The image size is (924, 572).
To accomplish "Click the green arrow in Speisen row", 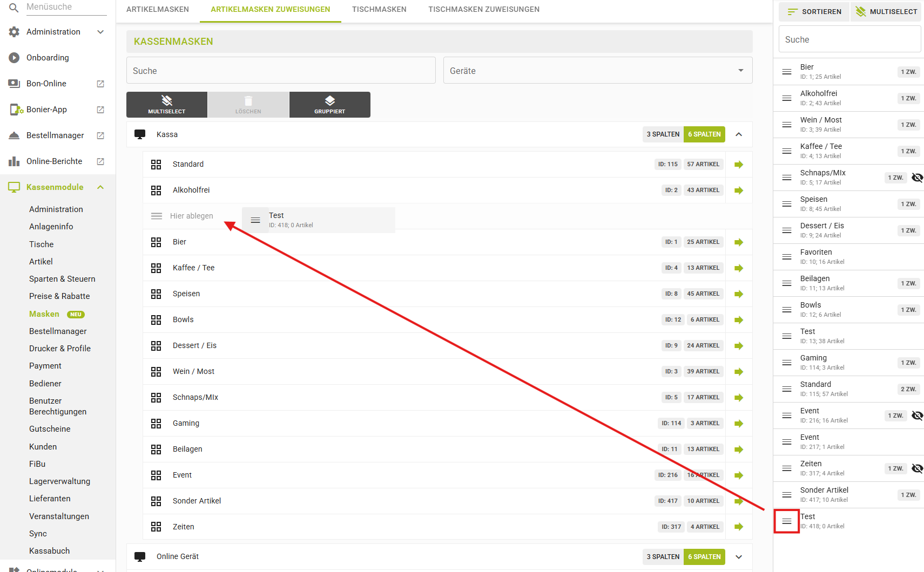I will 739,294.
